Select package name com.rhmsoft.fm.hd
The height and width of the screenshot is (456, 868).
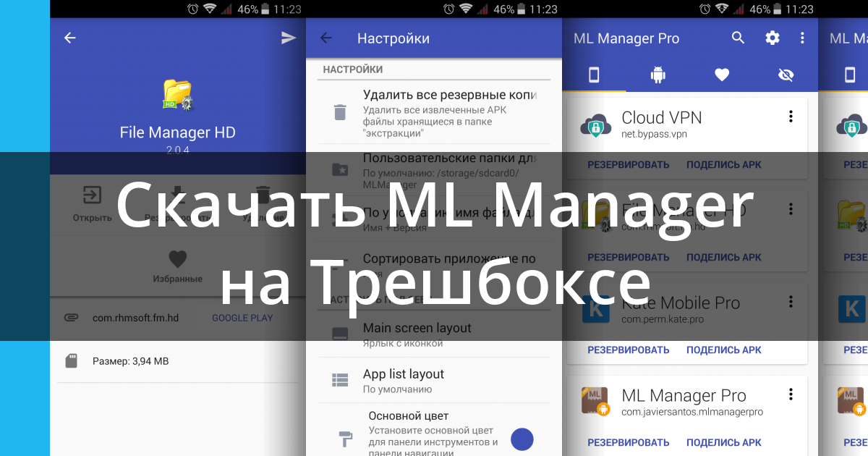click(x=135, y=318)
